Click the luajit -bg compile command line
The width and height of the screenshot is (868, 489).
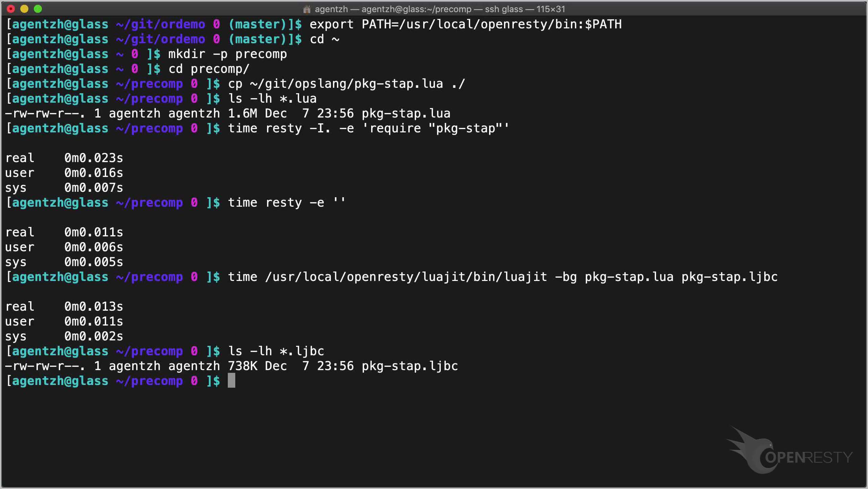click(503, 277)
